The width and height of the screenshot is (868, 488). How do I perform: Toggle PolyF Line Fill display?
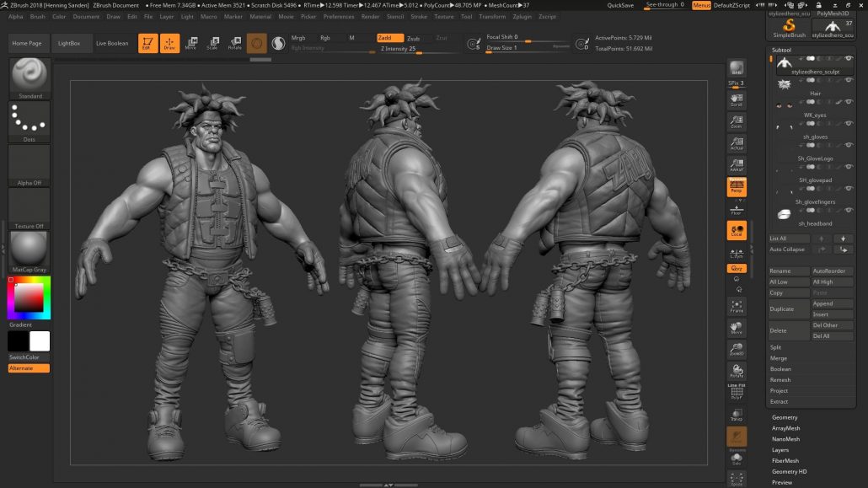point(737,392)
